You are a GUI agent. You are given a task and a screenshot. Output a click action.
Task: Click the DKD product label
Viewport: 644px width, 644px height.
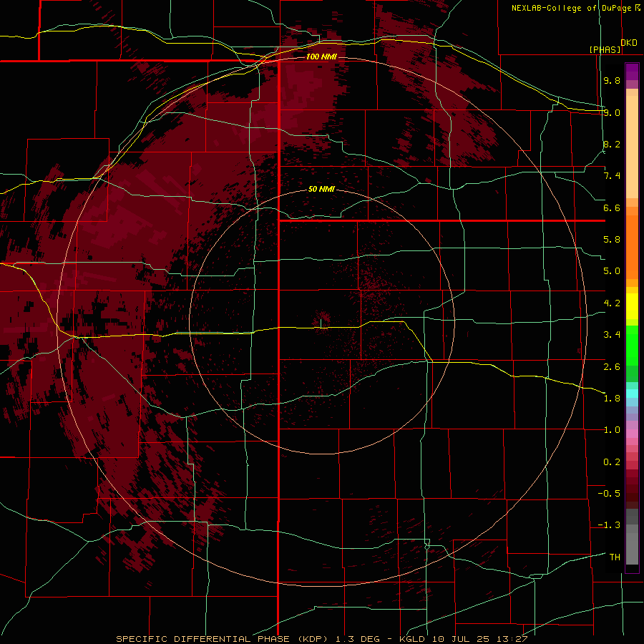pyautogui.click(x=629, y=43)
